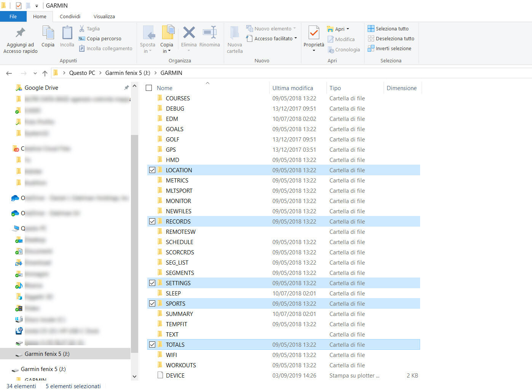The image size is (532, 392).
Task: Open Proprietà properties icon
Action: (314, 33)
